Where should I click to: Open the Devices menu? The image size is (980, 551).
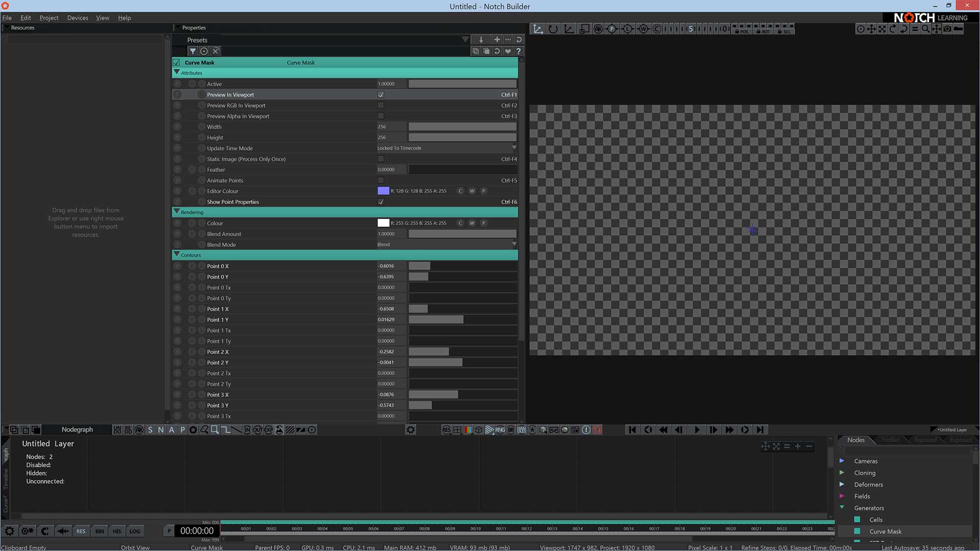coord(78,17)
